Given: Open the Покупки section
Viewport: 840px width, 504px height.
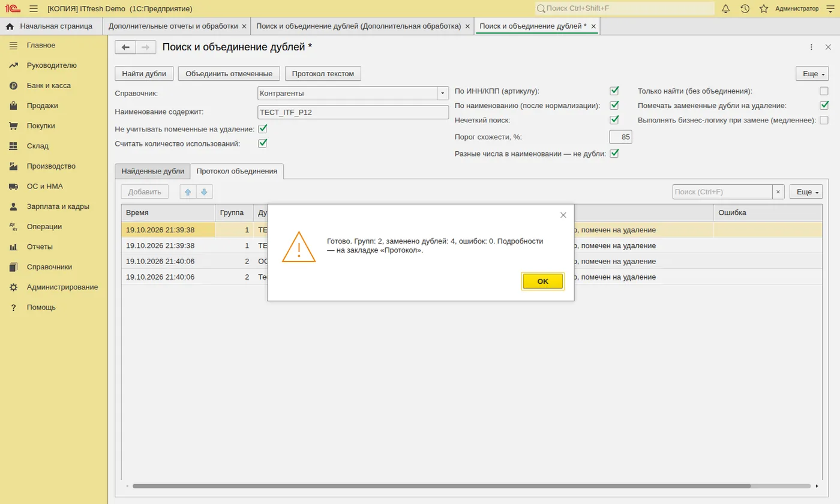Looking at the screenshot, I should 41,126.
